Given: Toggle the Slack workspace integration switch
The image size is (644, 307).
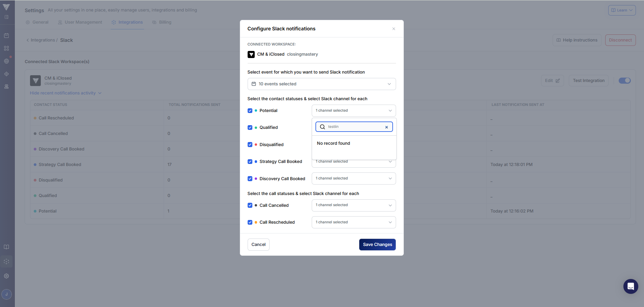Looking at the screenshot, I should (x=624, y=81).
